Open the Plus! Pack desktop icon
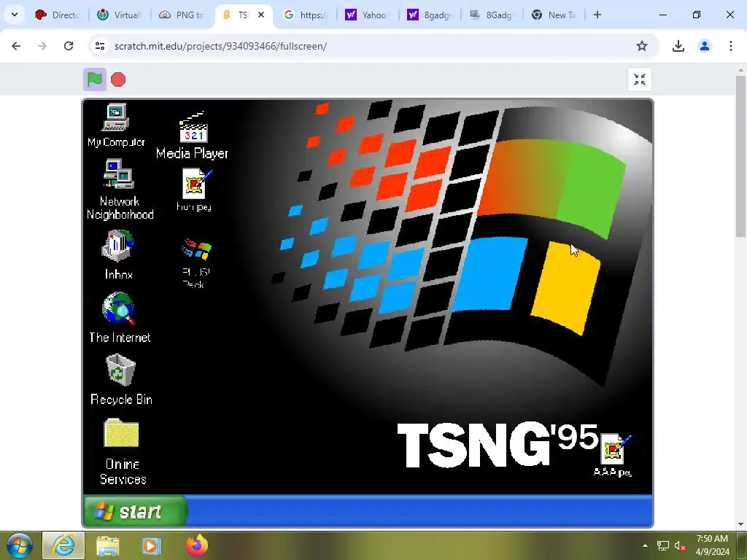Viewport: 747px width, 560px height. click(196, 262)
